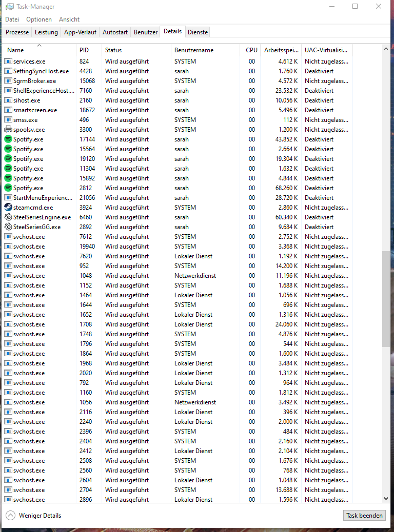
Task: Click memory value 13.688 K
Action: coord(286,490)
